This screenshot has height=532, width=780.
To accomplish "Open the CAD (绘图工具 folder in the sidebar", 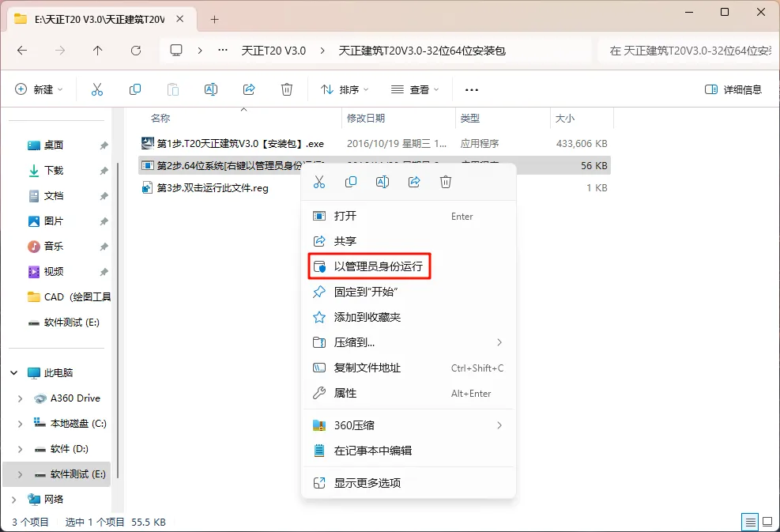I will pyautogui.click(x=69, y=297).
